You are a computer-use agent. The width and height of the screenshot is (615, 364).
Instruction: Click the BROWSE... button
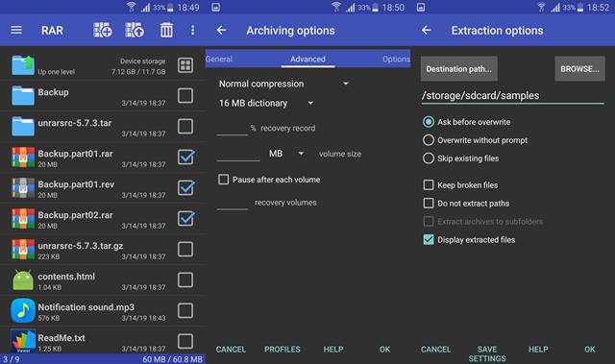tap(579, 68)
